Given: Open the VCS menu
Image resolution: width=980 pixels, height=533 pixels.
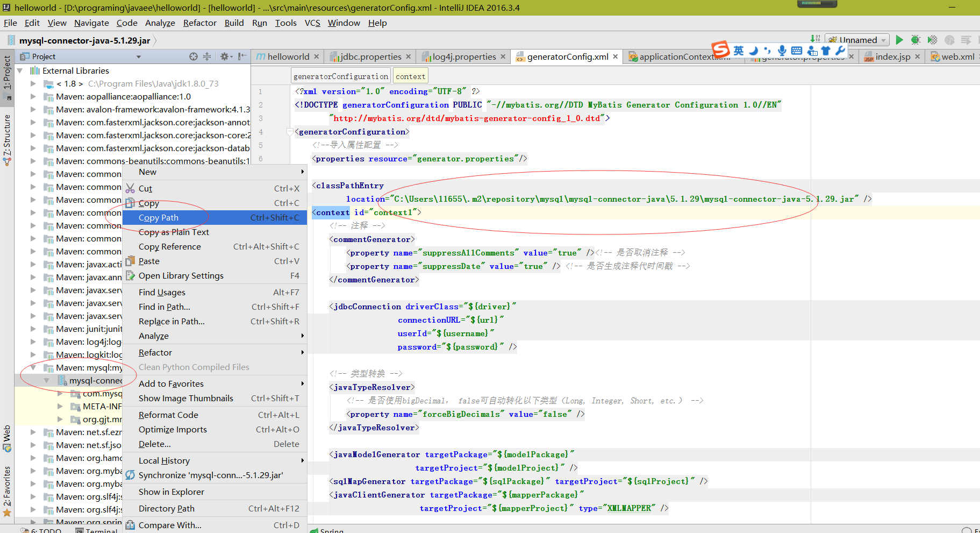Looking at the screenshot, I should (x=312, y=23).
